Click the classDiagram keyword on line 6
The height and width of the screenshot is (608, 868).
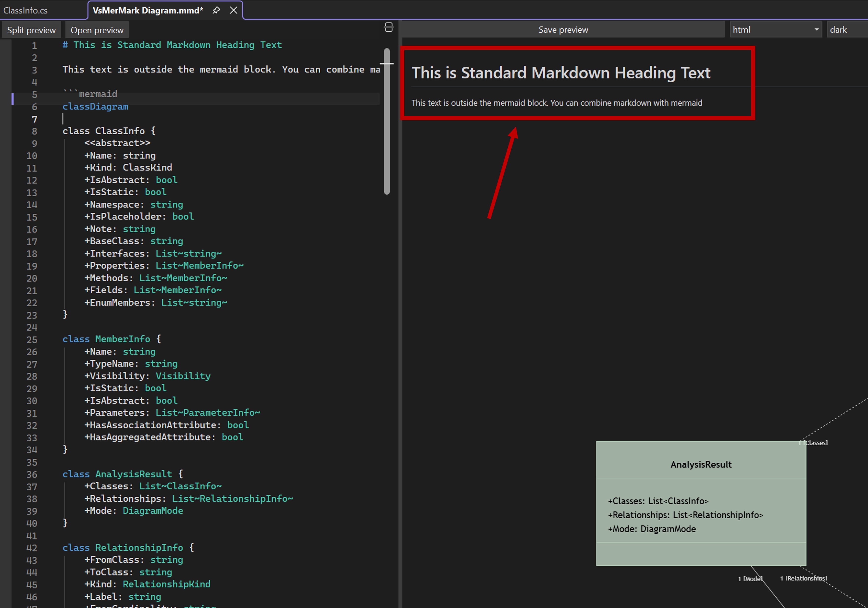click(x=95, y=107)
